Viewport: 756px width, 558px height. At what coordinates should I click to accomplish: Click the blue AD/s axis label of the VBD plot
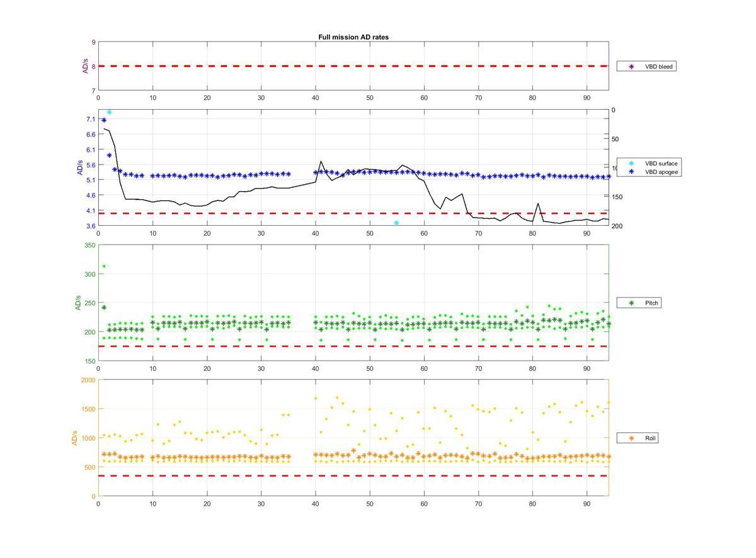pyautogui.click(x=79, y=168)
